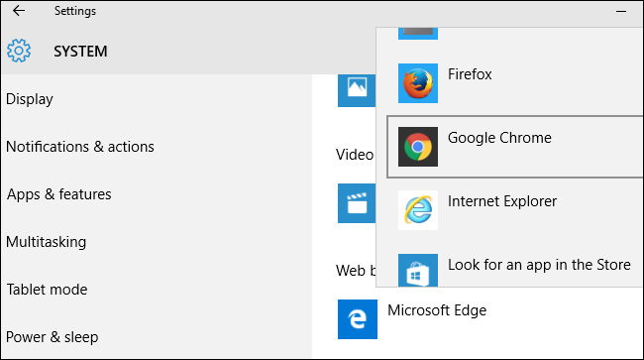The height and width of the screenshot is (360, 644).
Task: Open Notifications & actions settings
Action: point(80,147)
